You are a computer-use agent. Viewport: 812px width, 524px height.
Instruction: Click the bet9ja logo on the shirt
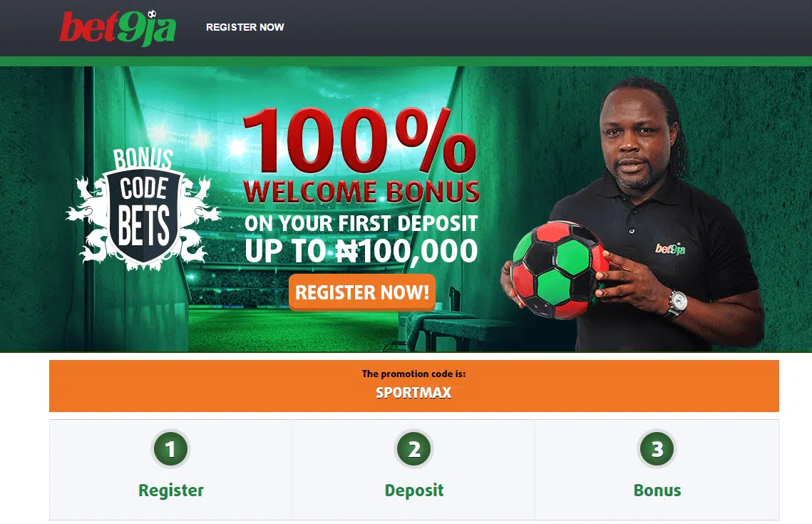670,249
